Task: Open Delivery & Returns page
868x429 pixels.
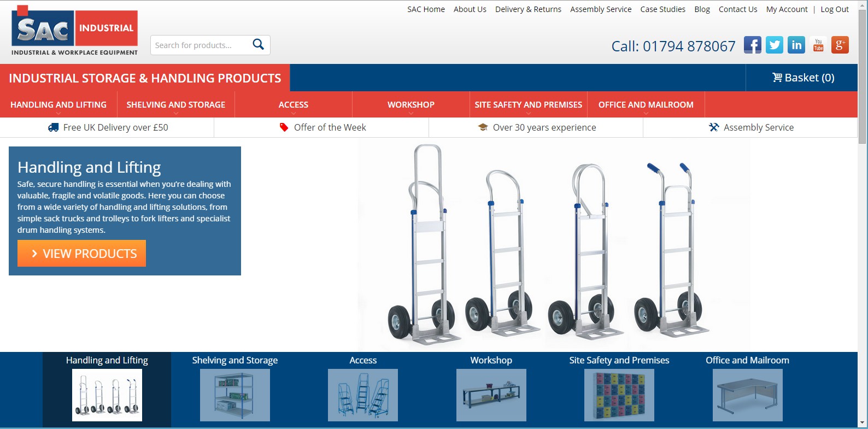Action: pos(528,9)
